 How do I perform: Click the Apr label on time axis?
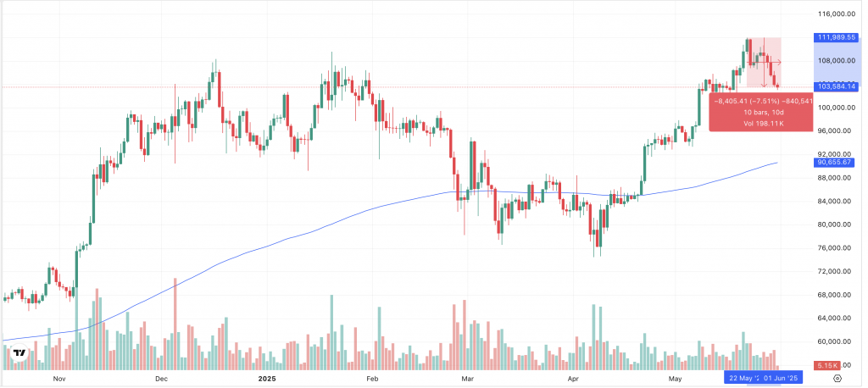coord(572,378)
